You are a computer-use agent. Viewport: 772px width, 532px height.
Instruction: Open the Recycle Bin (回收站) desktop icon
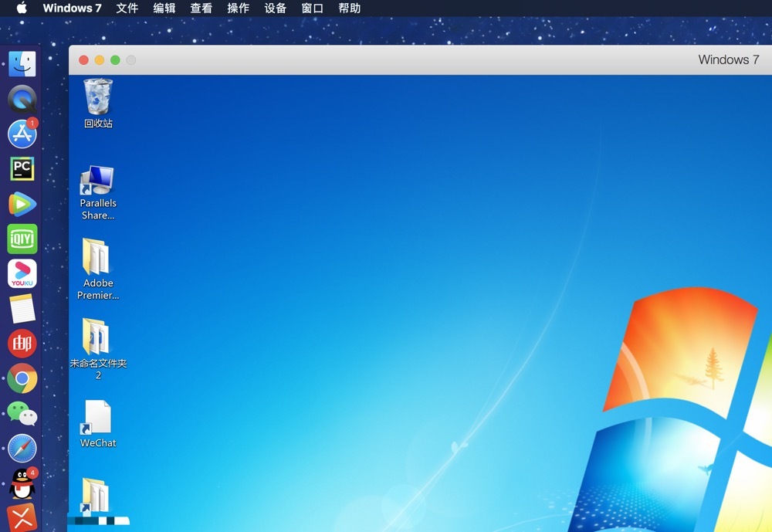pos(98,103)
